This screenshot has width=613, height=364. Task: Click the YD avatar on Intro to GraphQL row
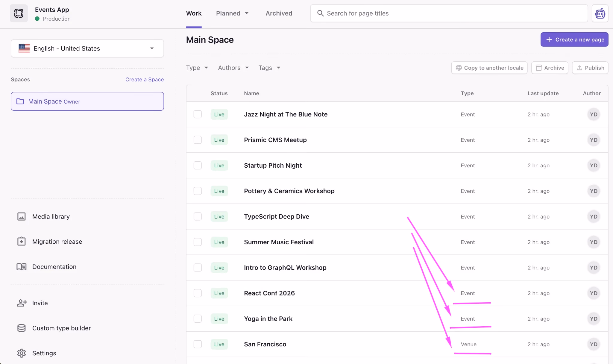tap(594, 268)
